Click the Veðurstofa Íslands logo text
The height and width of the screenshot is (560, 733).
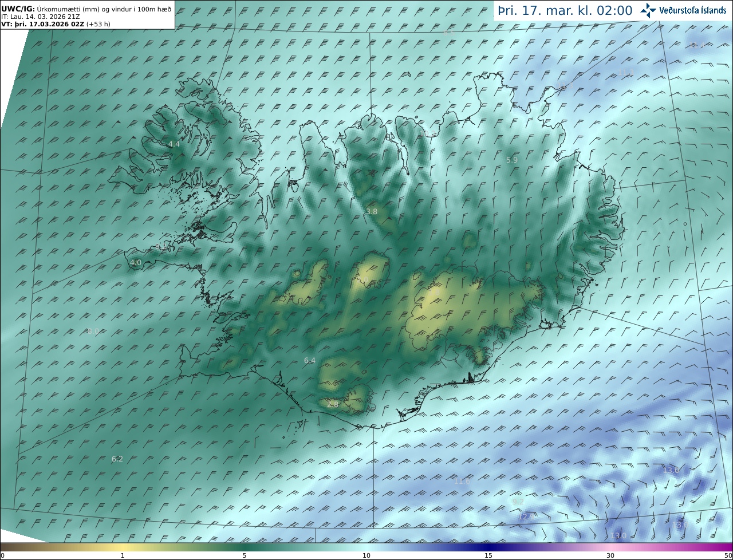coord(693,10)
